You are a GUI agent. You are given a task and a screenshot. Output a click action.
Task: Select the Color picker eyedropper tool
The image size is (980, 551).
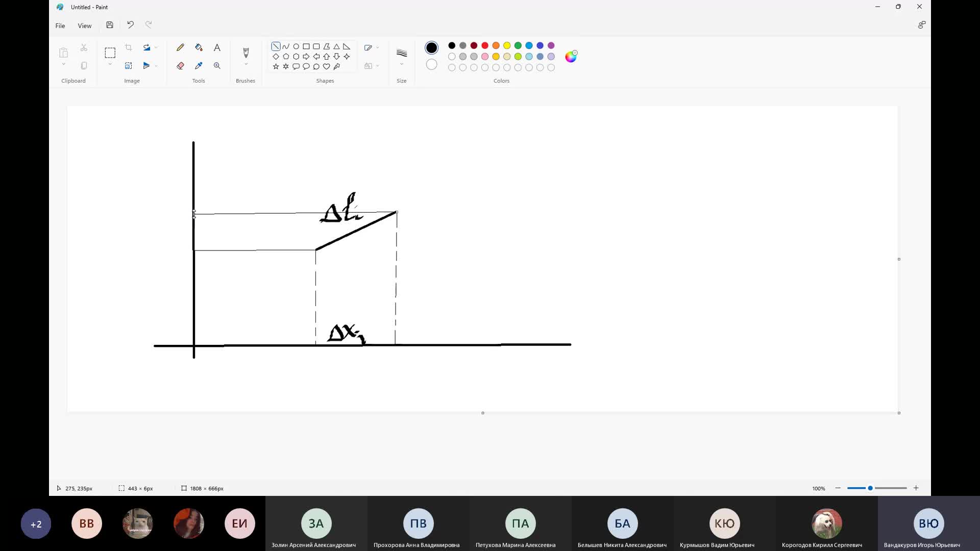click(x=199, y=66)
